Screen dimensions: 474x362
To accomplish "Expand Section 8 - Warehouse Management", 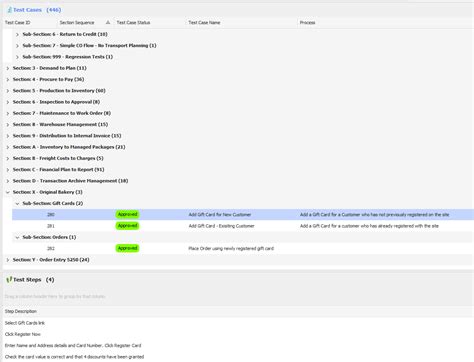I will click(x=8, y=124).
